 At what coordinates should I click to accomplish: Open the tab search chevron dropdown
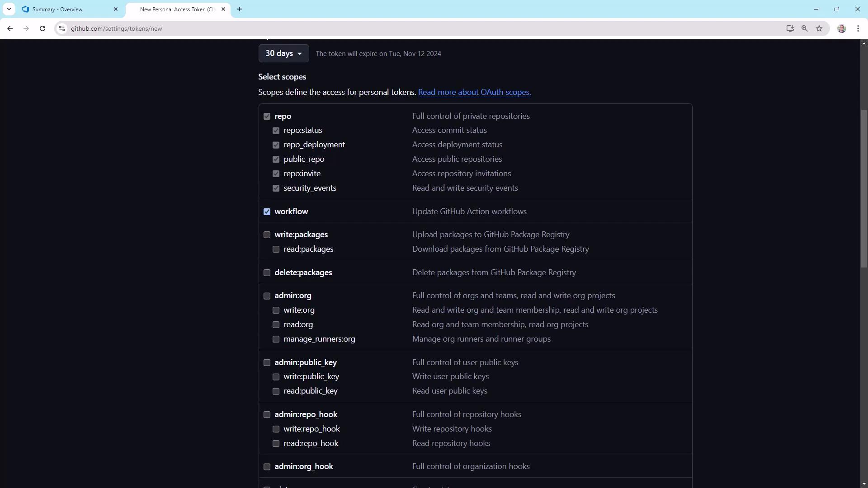[x=9, y=9]
